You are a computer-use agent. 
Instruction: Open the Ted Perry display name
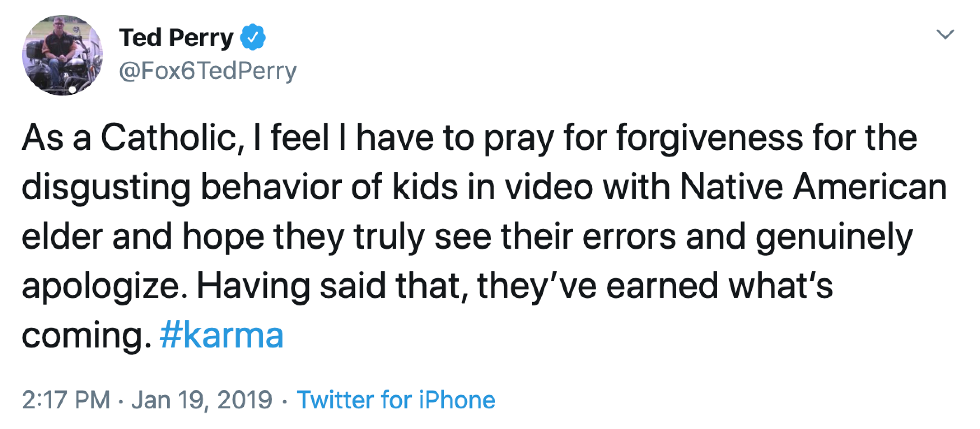click(x=176, y=39)
